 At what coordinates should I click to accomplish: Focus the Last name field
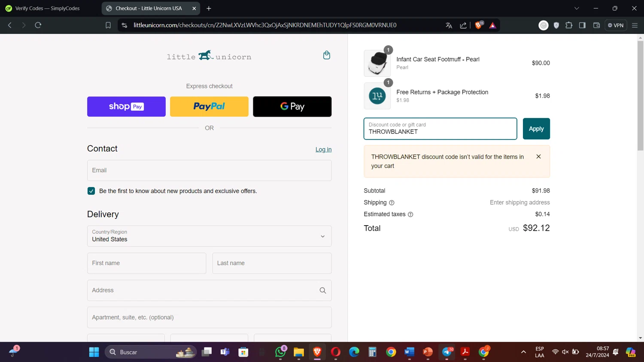click(x=272, y=263)
